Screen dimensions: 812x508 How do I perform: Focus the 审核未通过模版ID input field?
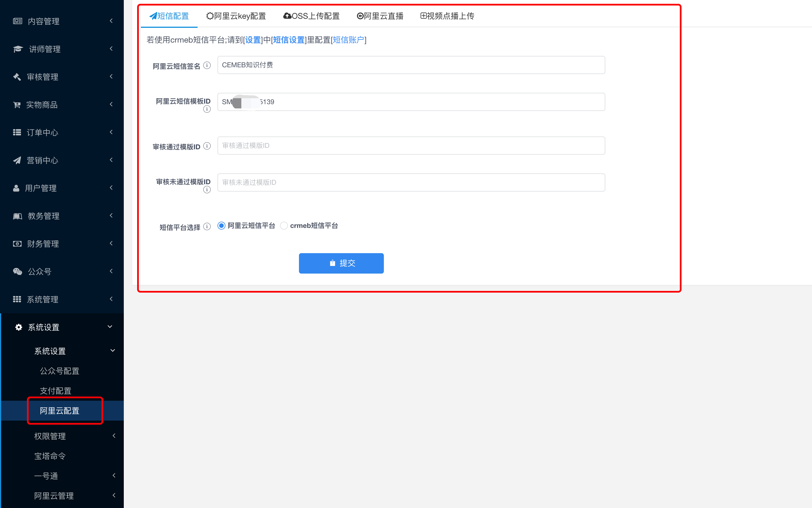point(411,182)
